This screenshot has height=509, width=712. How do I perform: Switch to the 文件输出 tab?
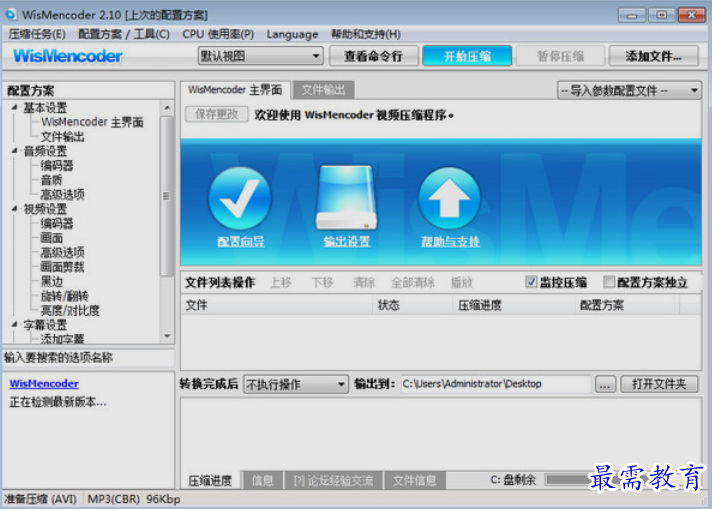323,90
